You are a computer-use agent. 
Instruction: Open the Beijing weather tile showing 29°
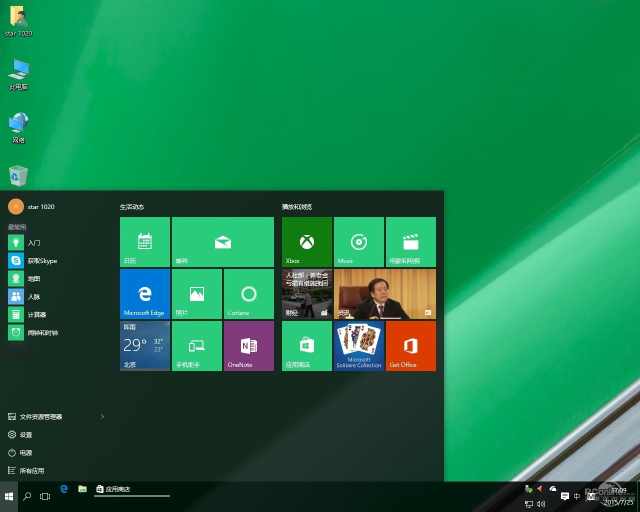pyautogui.click(x=145, y=346)
